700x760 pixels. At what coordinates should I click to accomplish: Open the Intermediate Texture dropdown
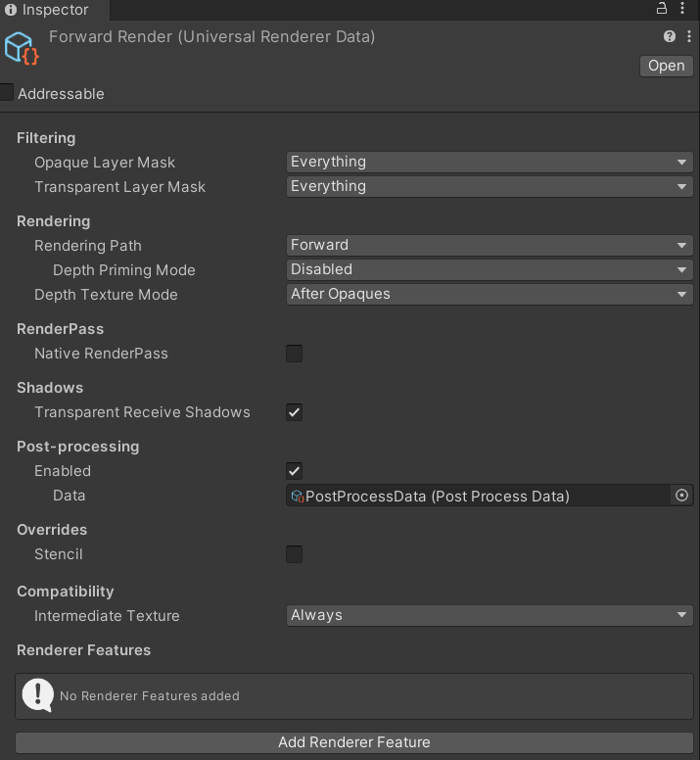click(x=490, y=616)
